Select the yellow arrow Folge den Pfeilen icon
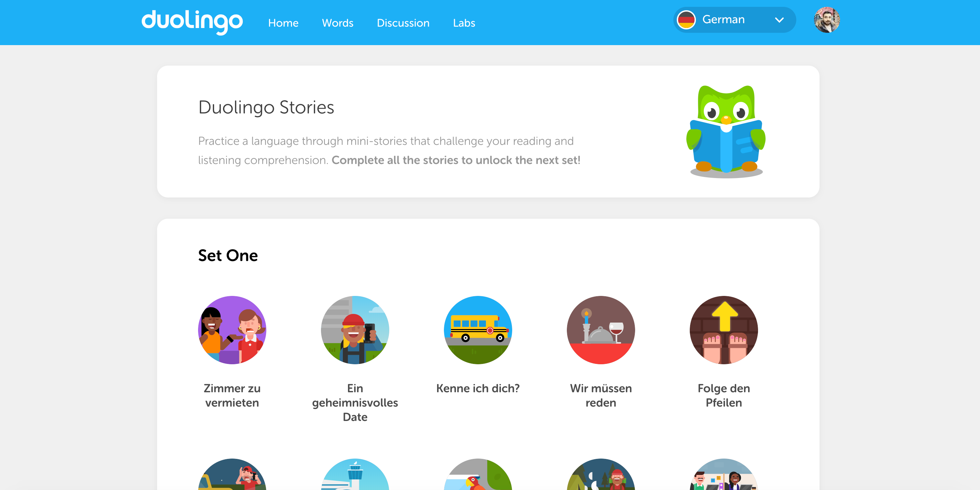Viewport: 980px width, 490px height. 724,330
